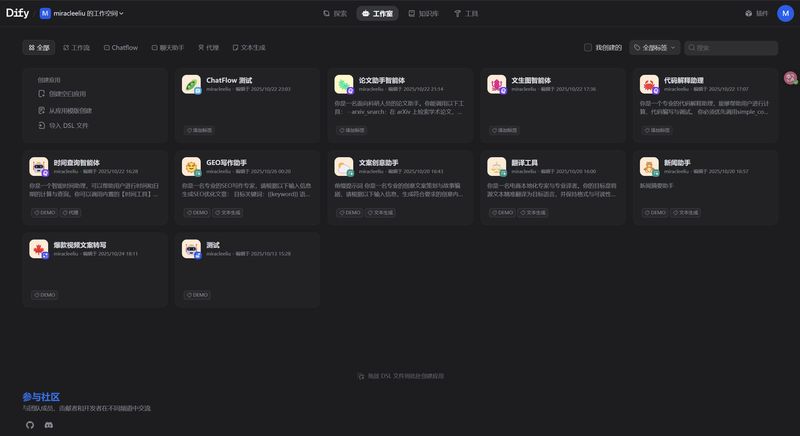Click the DSL file drop area
Image resolution: width=800 pixels, height=436 pixels.
click(x=401, y=376)
